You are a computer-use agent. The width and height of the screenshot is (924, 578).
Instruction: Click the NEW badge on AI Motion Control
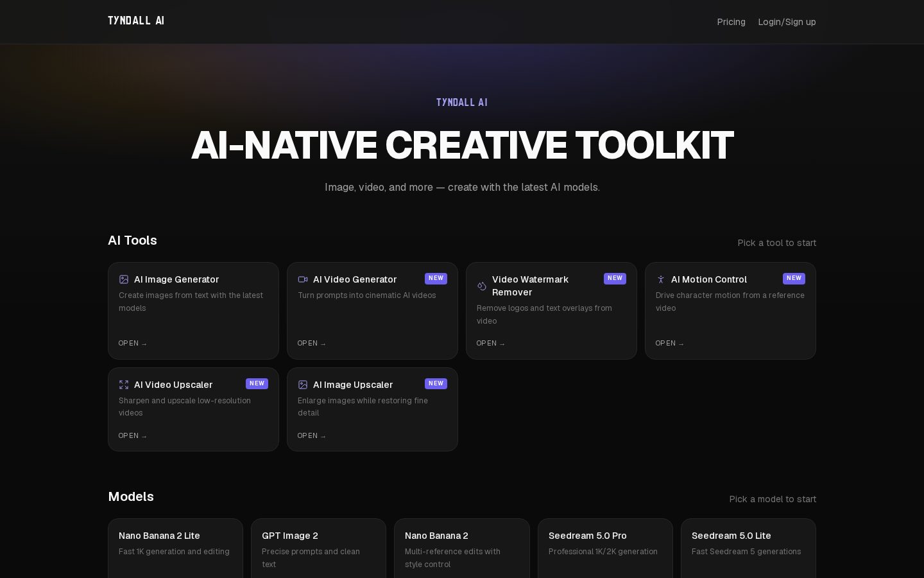tap(794, 278)
